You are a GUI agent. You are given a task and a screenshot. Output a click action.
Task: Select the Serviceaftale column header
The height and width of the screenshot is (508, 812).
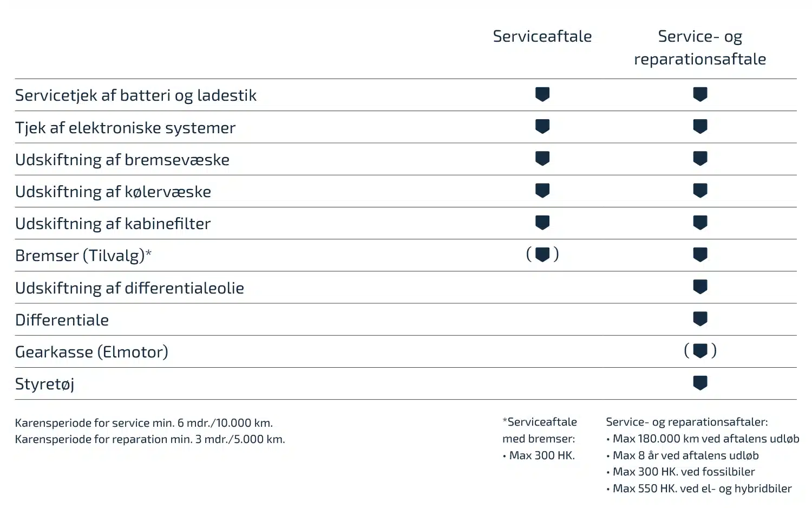(542, 36)
